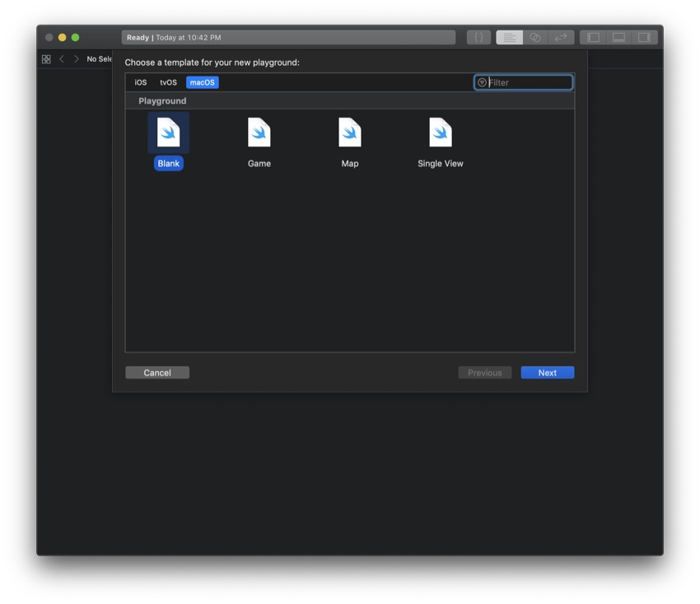The image size is (700, 604).
Task: Go back with the left chevron
Action: [62, 59]
